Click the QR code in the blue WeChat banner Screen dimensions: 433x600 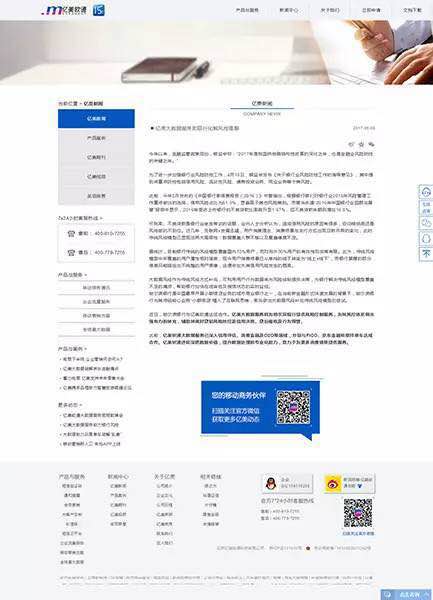293,407
